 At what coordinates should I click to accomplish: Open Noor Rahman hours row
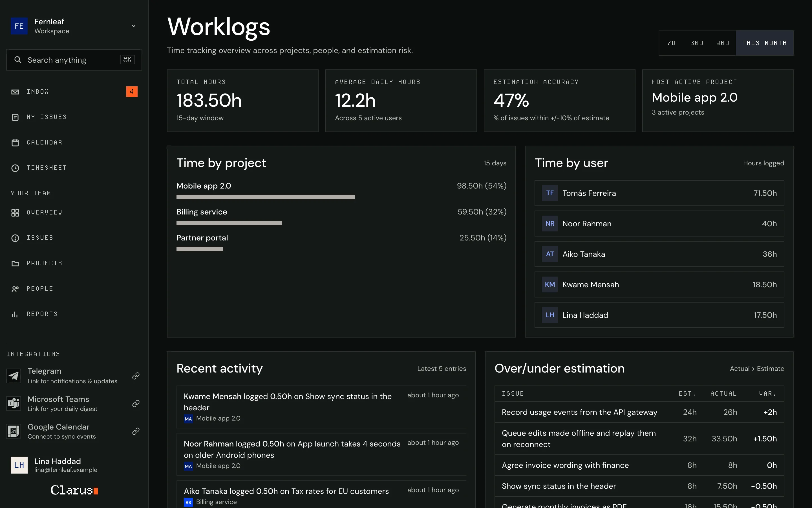coord(659,224)
